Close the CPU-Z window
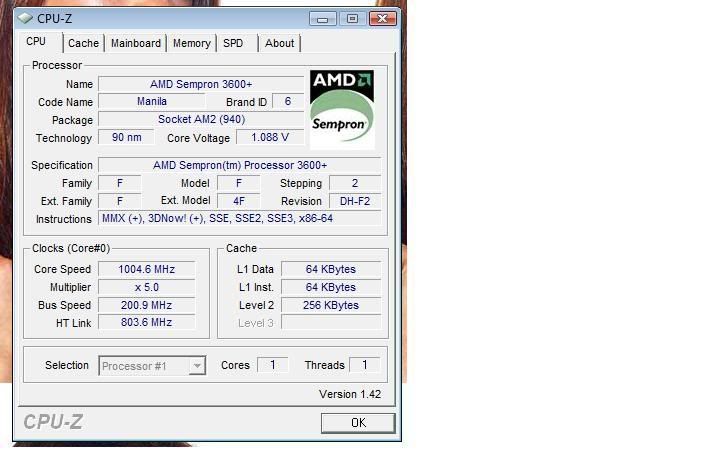The width and height of the screenshot is (720, 450). point(382,19)
